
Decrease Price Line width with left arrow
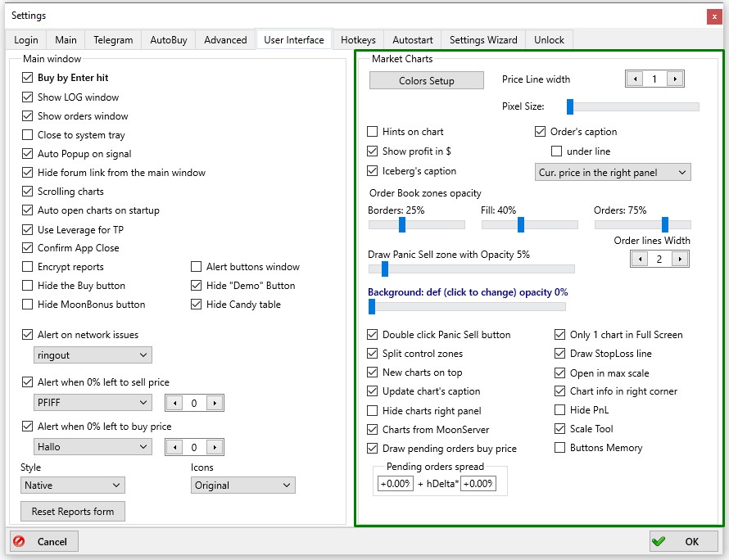pos(635,79)
